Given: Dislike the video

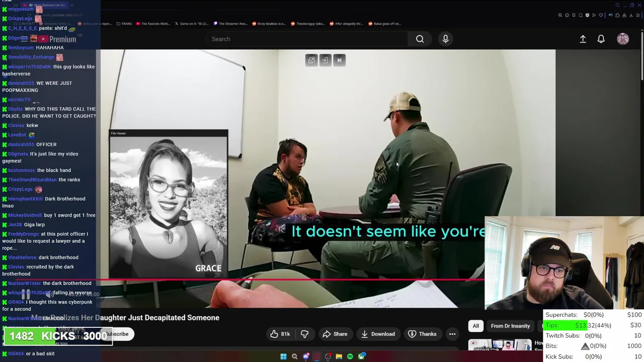Looking at the screenshot, I should coord(304,334).
